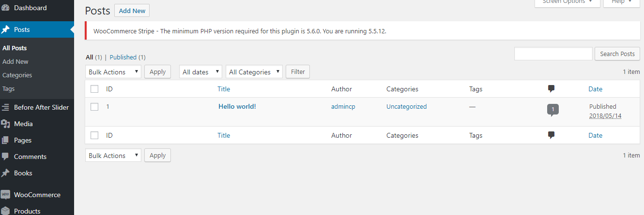Click the Media icon in sidebar
This screenshot has height=215, width=644.
pos(5,124)
